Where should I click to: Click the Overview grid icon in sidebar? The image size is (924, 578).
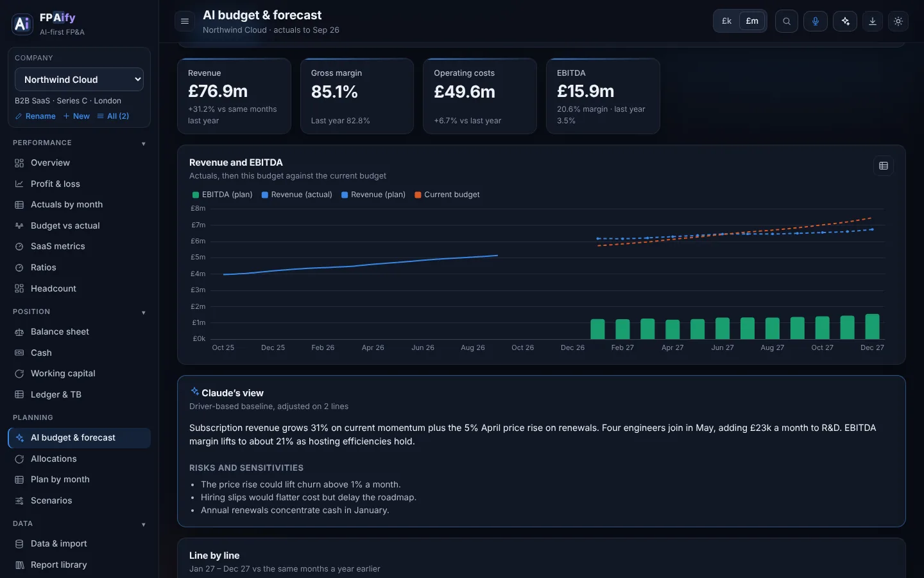point(19,163)
